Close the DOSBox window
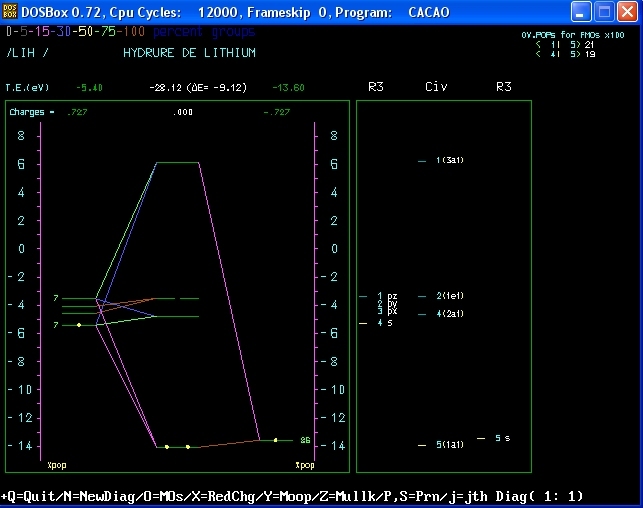The height and width of the screenshot is (508, 643). tap(627, 12)
